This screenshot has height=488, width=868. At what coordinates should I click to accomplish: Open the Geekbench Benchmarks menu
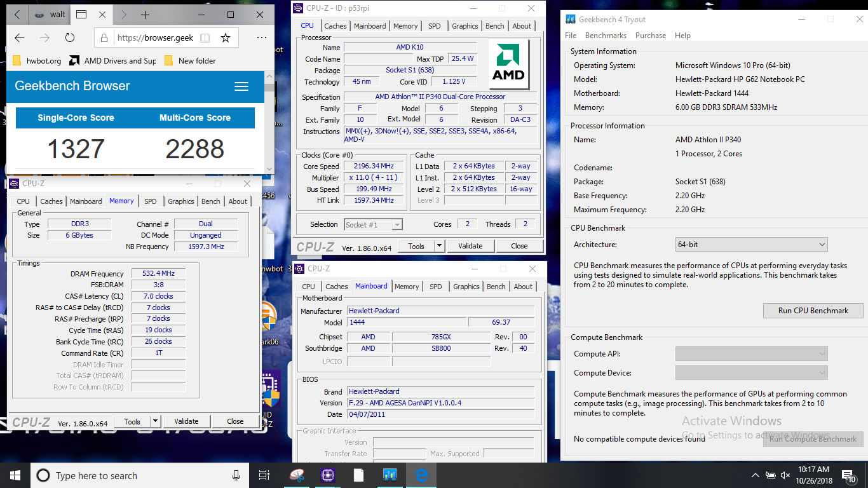pyautogui.click(x=606, y=36)
